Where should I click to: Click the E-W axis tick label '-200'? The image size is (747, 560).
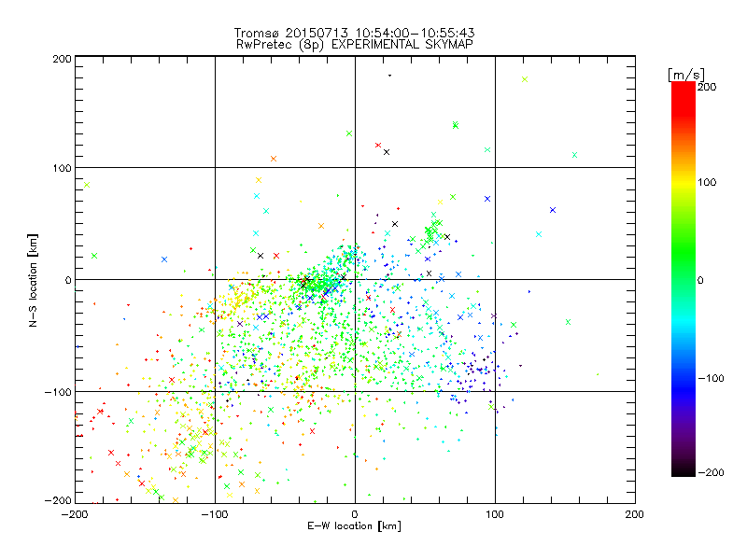(x=75, y=514)
